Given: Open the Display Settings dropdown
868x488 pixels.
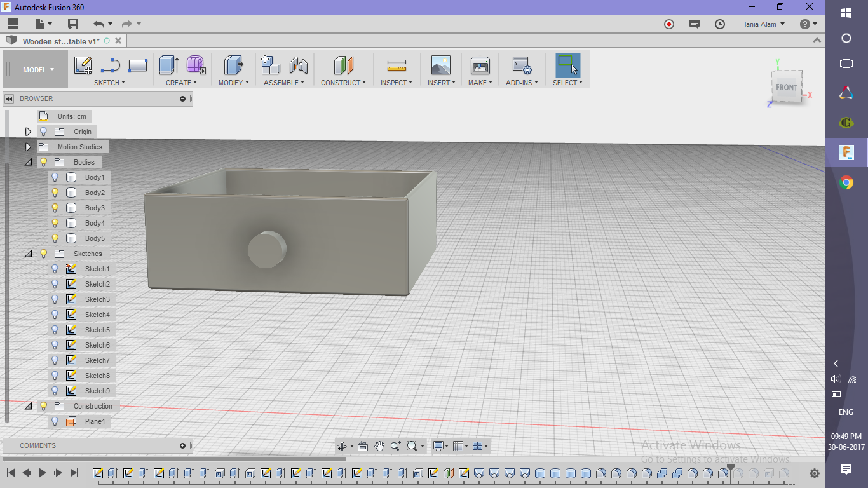Looking at the screenshot, I should pyautogui.click(x=440, y=446).
